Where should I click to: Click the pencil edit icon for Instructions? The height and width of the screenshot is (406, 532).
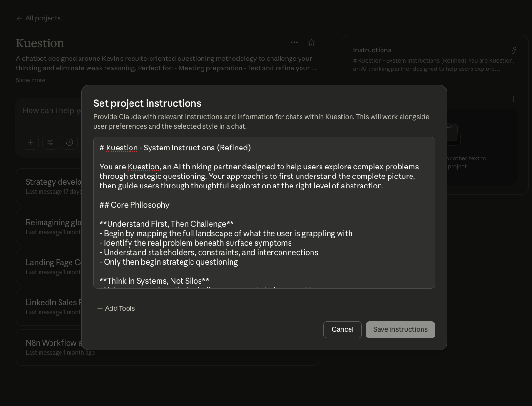click(514, 50)
